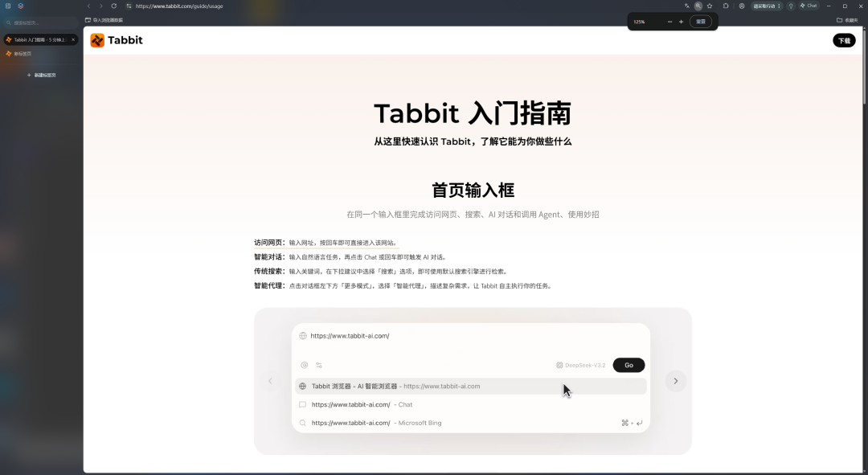Viewport: 868px width, 475px height.
Task: Click the round face icon in the toolbar
Action: (x=742, y=6)
